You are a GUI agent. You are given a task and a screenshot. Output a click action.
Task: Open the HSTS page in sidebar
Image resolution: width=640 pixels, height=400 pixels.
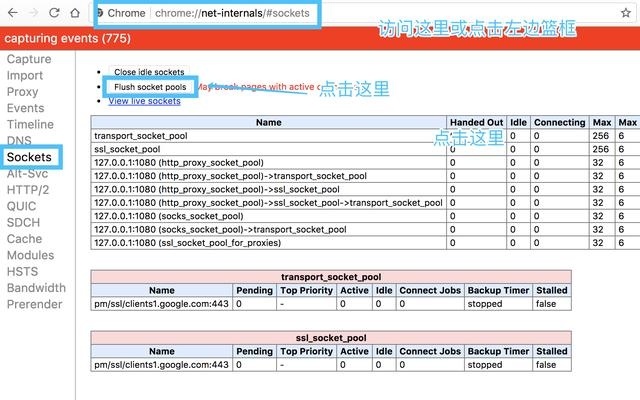click(x=23, y=271)
